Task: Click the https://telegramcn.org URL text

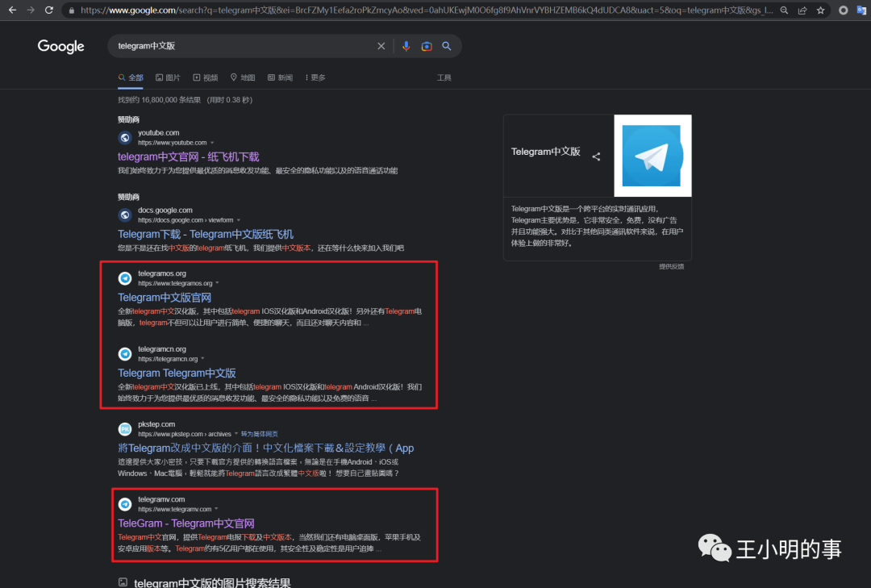Action: pos(168,359)
